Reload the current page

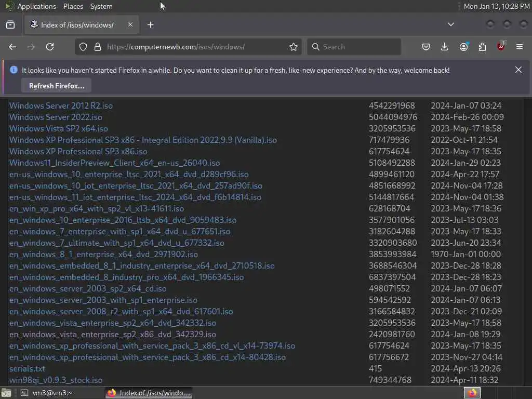click(x=50, y=47)
